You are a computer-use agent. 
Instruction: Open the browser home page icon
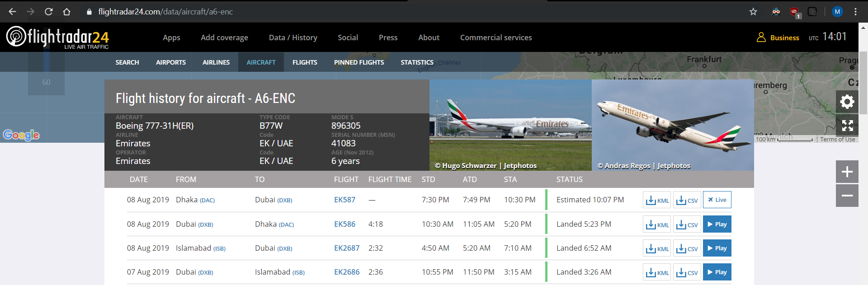66,12
